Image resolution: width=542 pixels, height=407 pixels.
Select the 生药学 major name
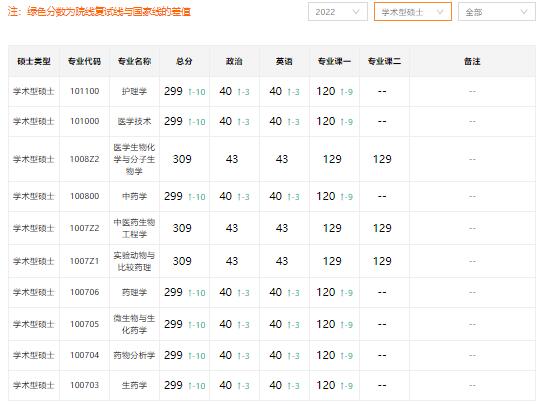click(134, 385)
